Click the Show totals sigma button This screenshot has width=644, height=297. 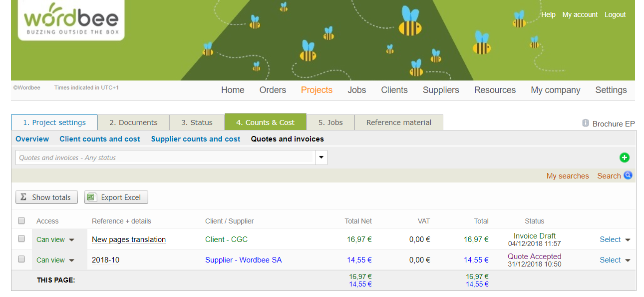[47, 197]
